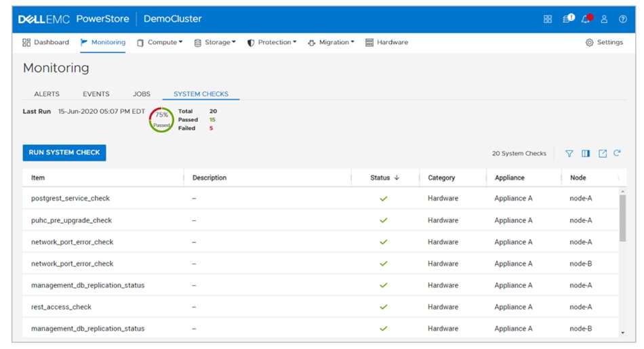This screenshot has width=644, height=349.
Task: Select the SYSTEM CHECKS tab
Action: 201,94
